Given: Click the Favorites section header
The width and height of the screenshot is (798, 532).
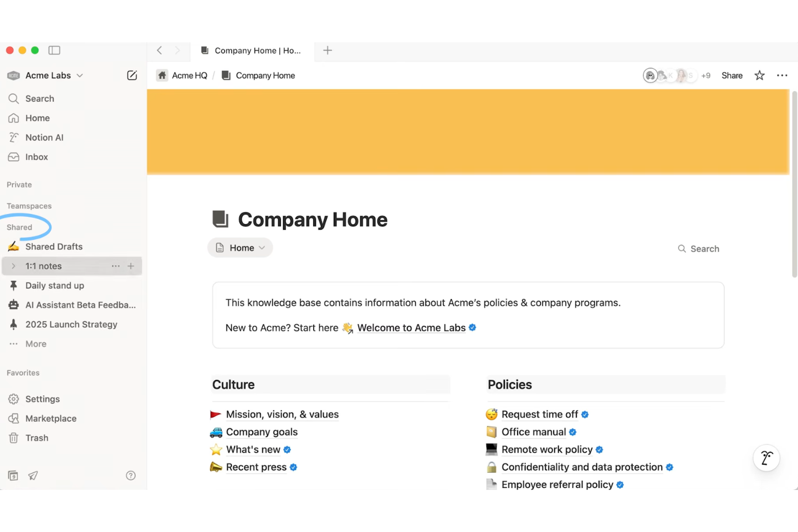Looking at the screenshot, I should pyautogui.click(x=23, y=373).
